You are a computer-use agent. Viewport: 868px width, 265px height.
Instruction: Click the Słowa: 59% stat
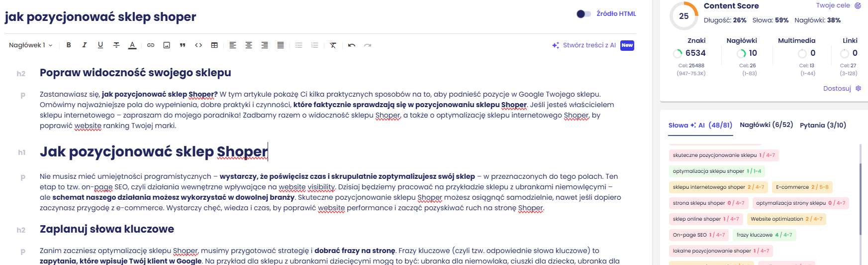click(x=771, y=20)
